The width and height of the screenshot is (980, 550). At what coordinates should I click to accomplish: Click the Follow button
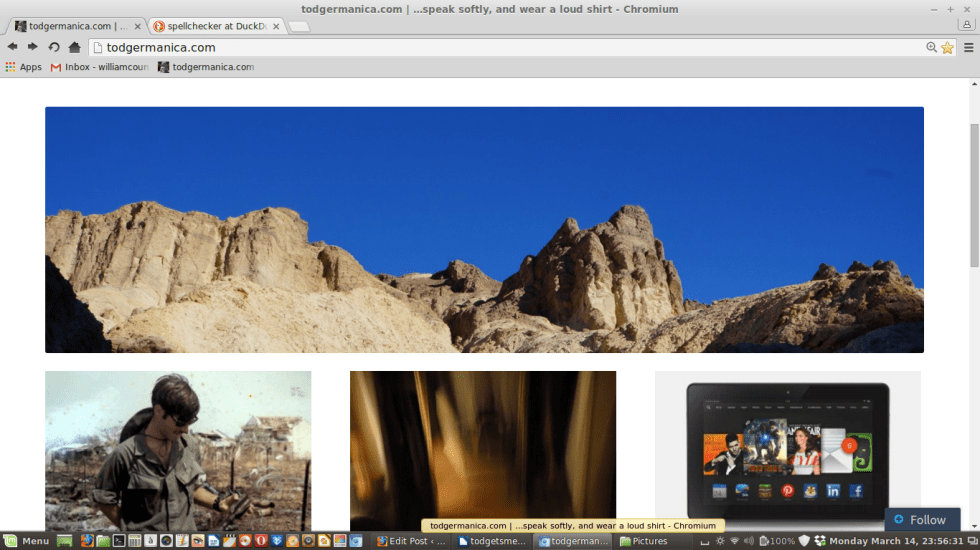pos(922,519)
